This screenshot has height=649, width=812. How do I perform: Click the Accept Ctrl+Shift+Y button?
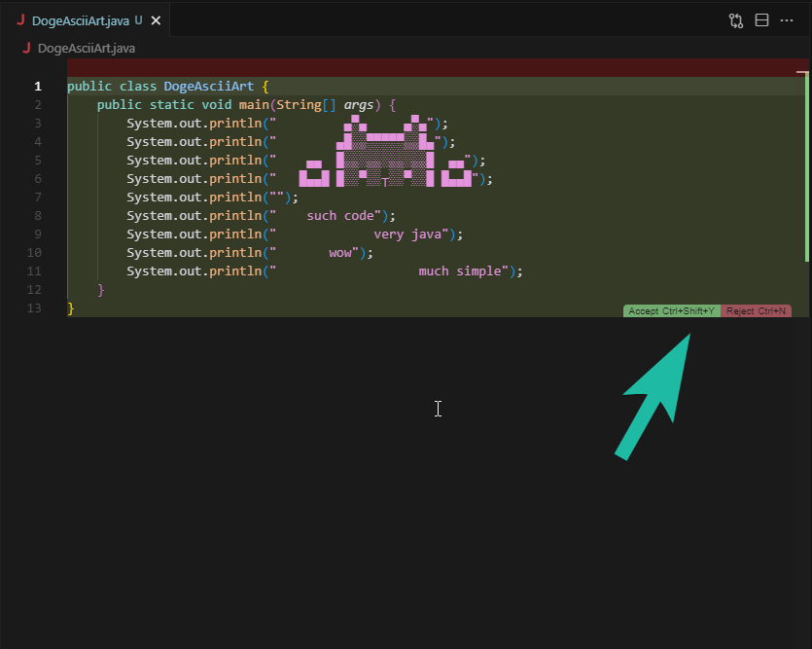(671, 310)
